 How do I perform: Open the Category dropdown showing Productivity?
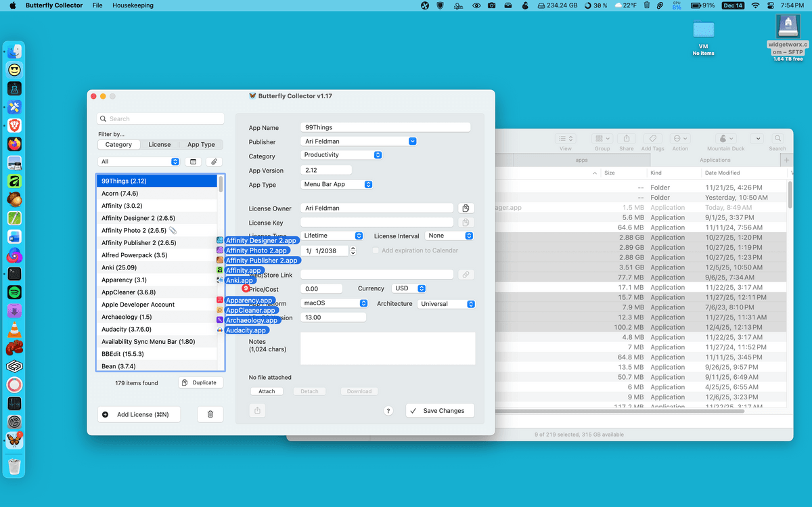tap(342, 155)
